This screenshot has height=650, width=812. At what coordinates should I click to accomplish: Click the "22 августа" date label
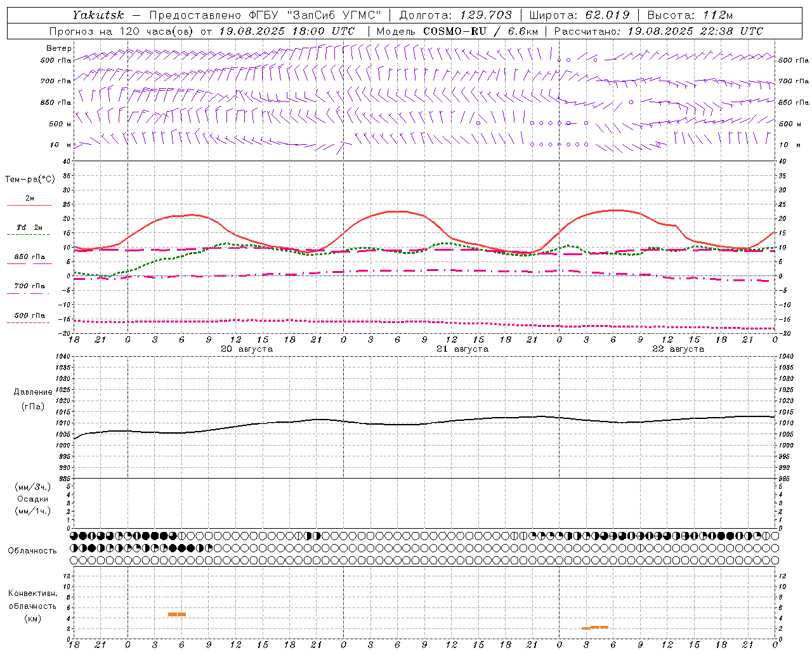678,349
